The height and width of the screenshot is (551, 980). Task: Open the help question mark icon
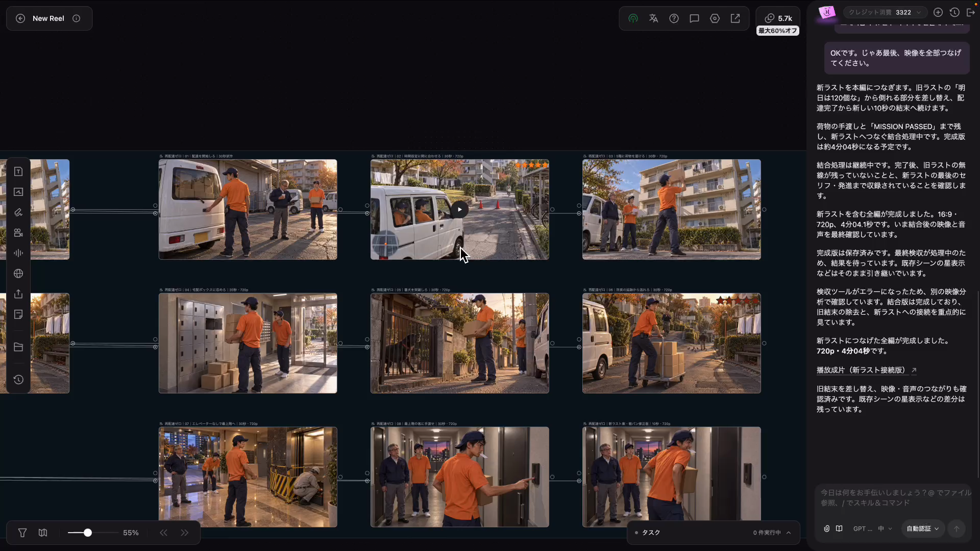click(x=674, y=18)
